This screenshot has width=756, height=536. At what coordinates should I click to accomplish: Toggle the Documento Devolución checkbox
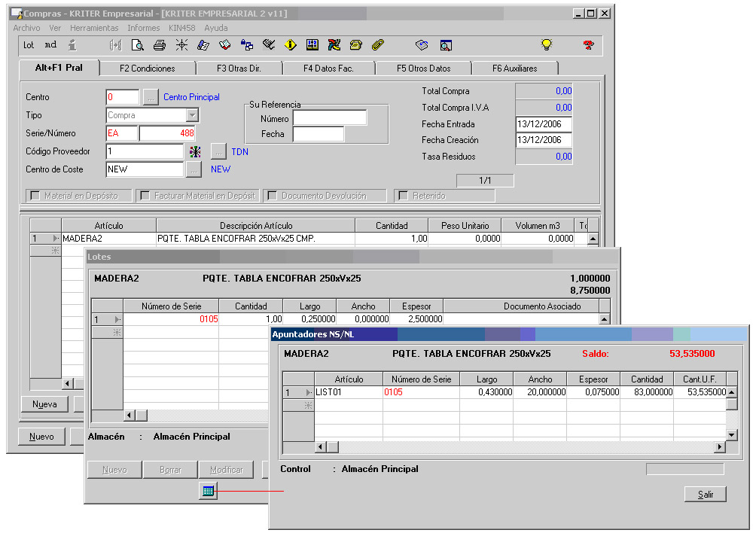tap(272, 196)
